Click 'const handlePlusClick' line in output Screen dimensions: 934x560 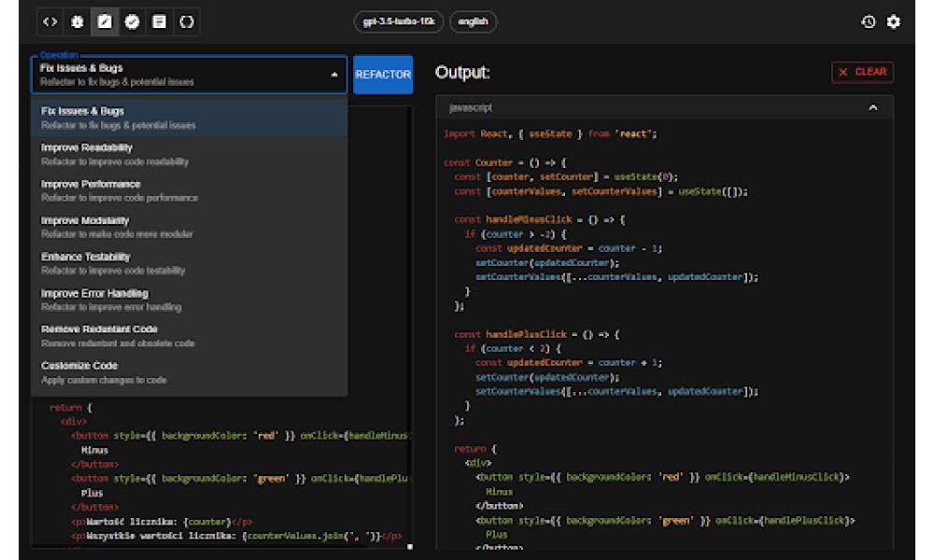[537, 334]
